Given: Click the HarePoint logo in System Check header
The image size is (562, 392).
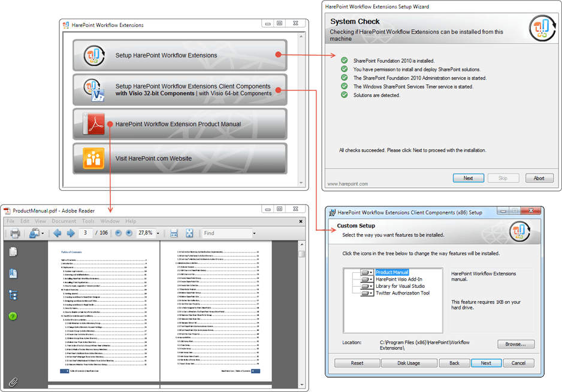Looking at the screenshot, I should tap(543, 28).
